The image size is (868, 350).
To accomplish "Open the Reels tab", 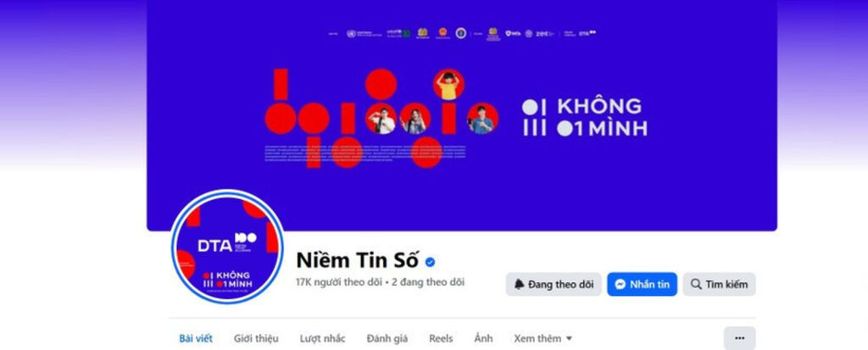I will (441, 338).
